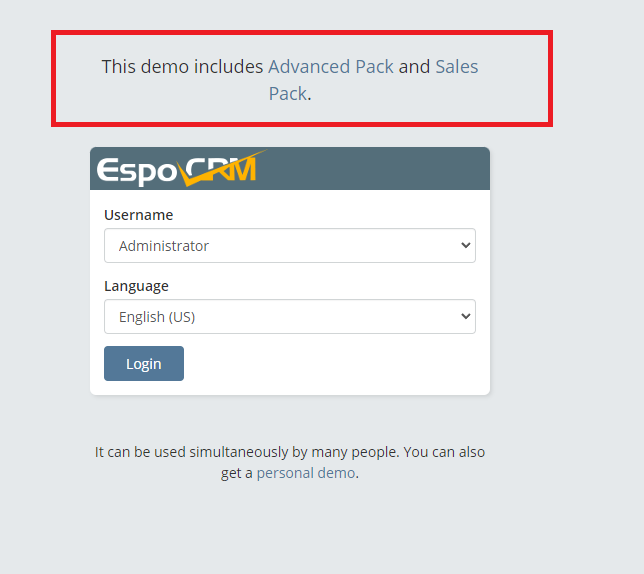Follow the personal demo link

[x=306, y=473]
